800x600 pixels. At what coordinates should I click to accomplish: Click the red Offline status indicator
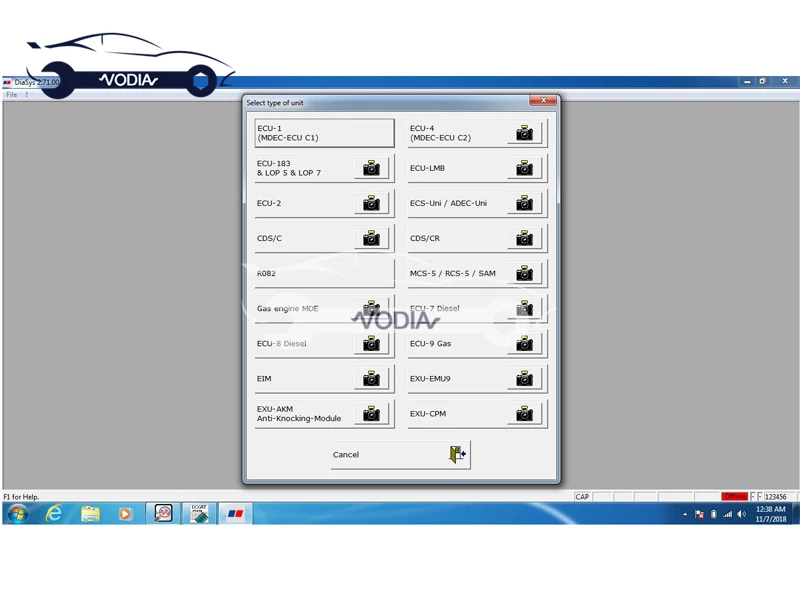click(x=735, y=496)
